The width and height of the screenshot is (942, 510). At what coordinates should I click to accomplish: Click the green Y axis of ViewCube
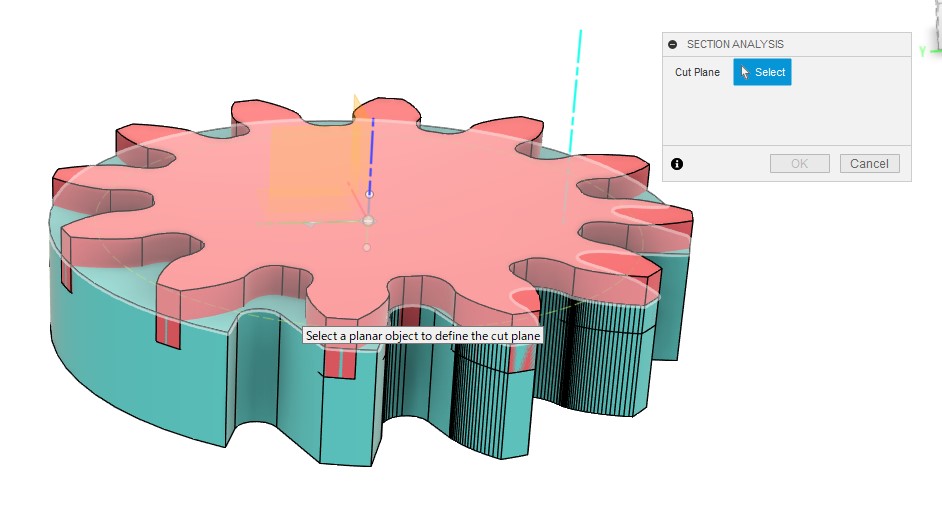pos(923,51)
